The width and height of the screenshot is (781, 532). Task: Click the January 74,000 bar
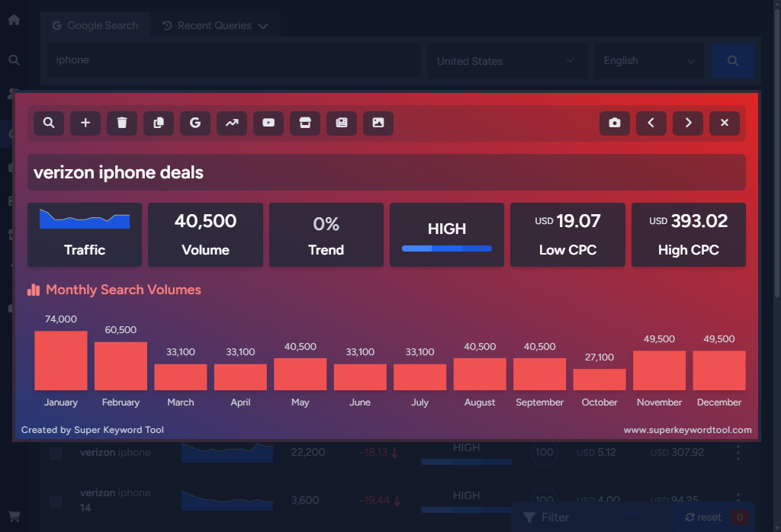coord(61,361)
